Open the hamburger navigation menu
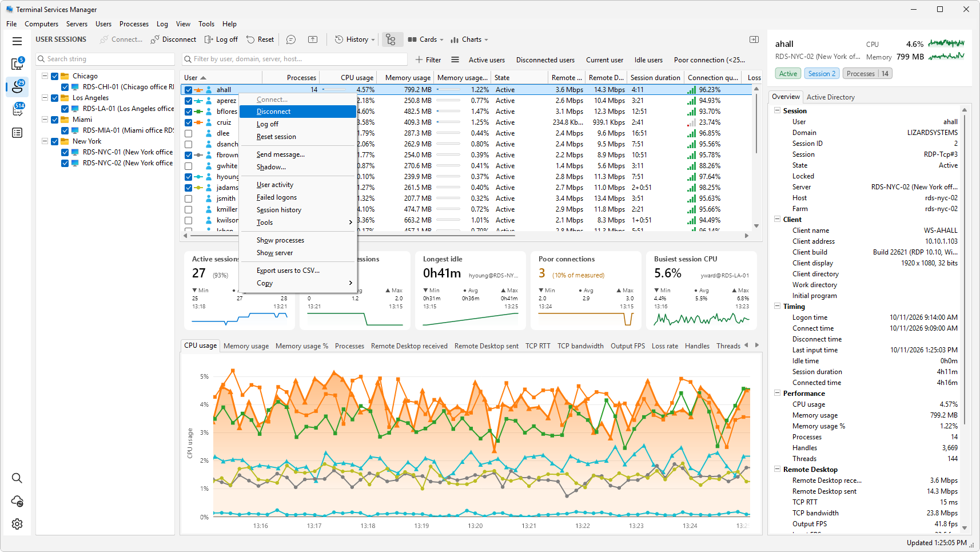 point(17,41)
